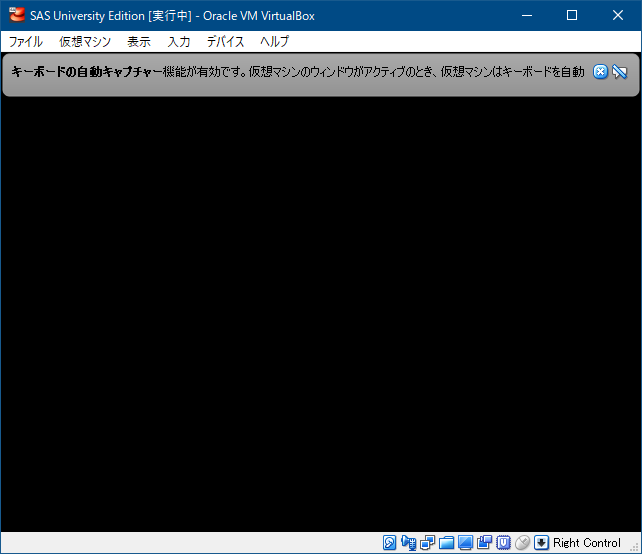
Task: Open the 仮想マシン menu
Action: [x=85, y=41]
